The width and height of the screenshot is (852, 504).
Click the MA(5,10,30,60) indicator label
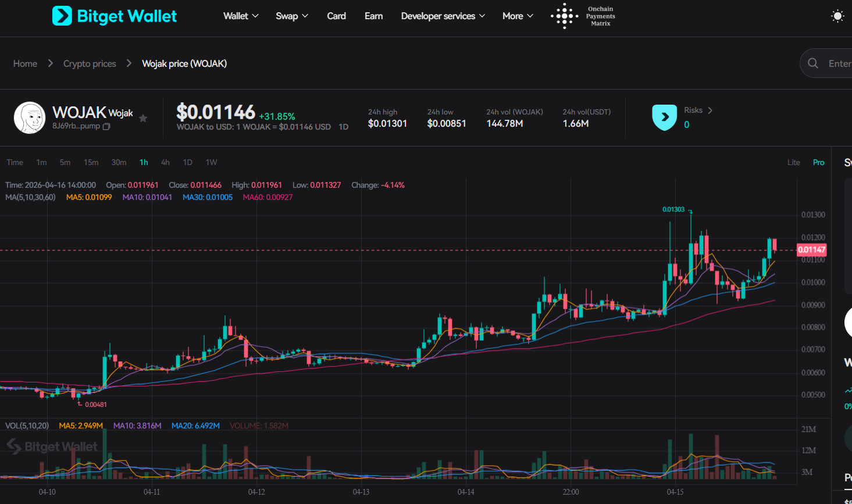tap(30, 197)
